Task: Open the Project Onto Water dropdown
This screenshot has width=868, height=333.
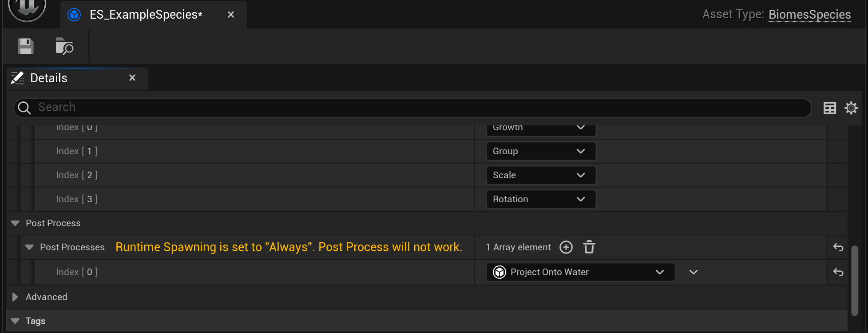Action: (580, 272)
